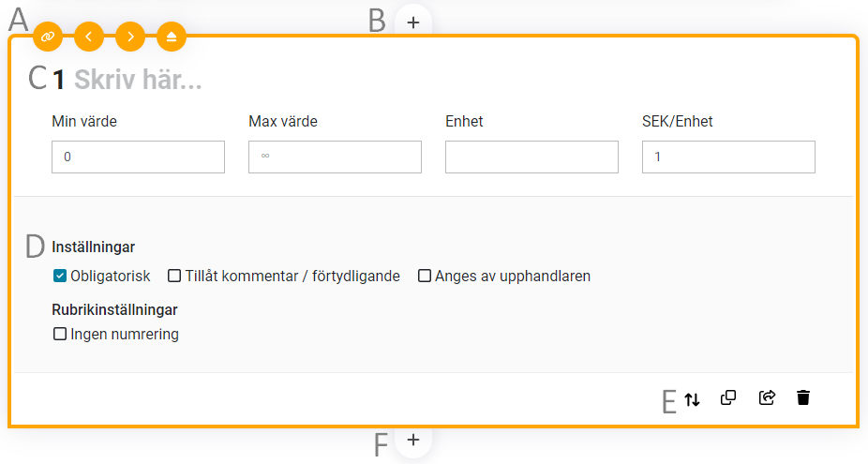Focus the Max värde input field
868x464 pixels.
pos(335,157)
